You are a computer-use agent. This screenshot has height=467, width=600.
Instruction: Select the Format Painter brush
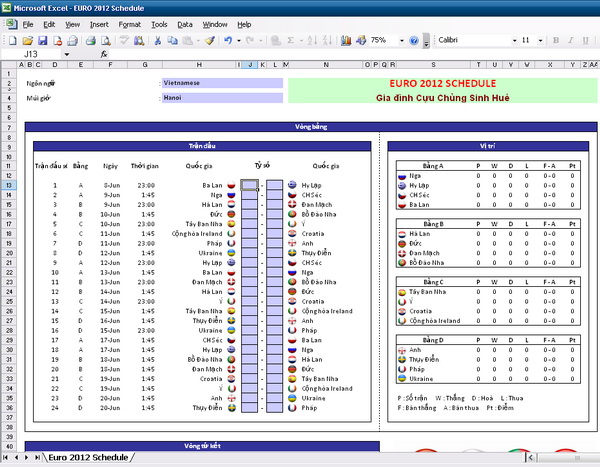[x=208, y=40]
